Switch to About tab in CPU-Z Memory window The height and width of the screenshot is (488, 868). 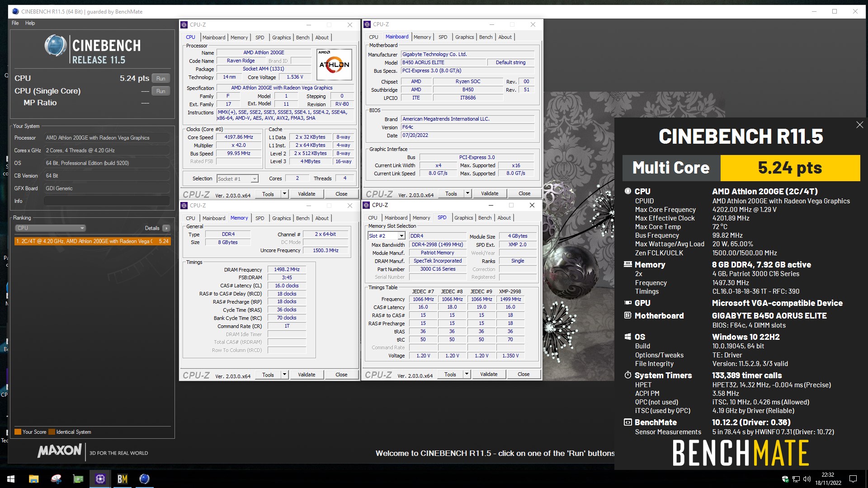pos(322,218)
